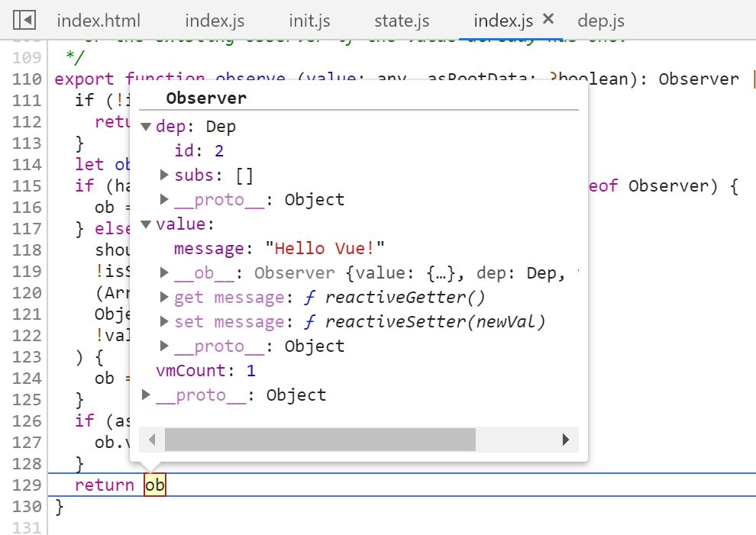This screenshot has height=535, width=756.
Task: Switch to the dep.js tab
Action: click(x=601, y=21)
